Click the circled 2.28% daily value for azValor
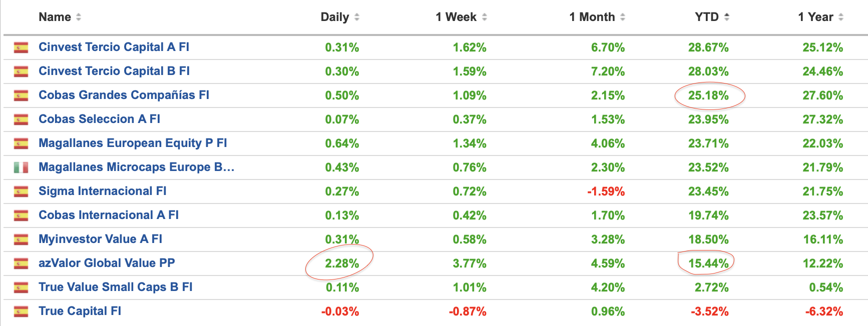This screenshot has height=326, width=868. coord(342,263)
